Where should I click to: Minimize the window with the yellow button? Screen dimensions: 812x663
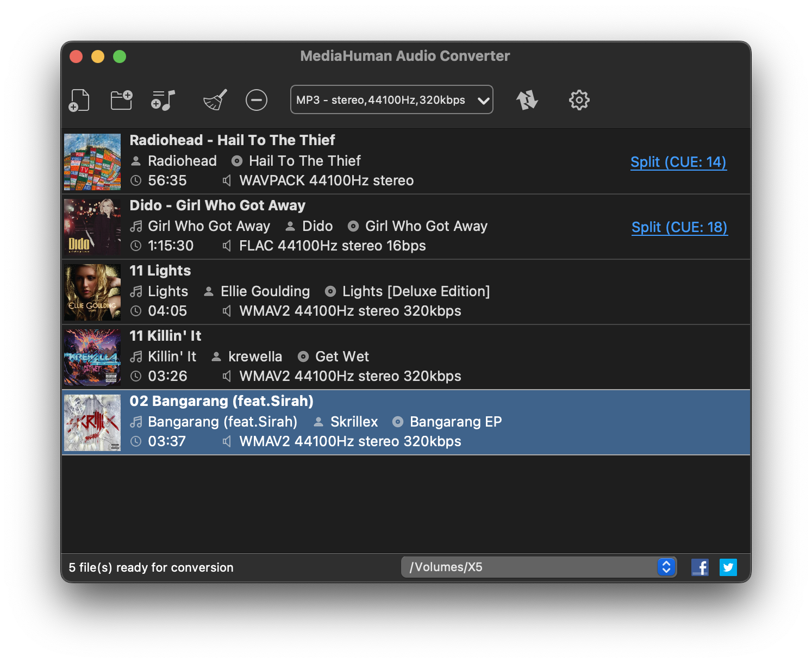coord(98,57)
